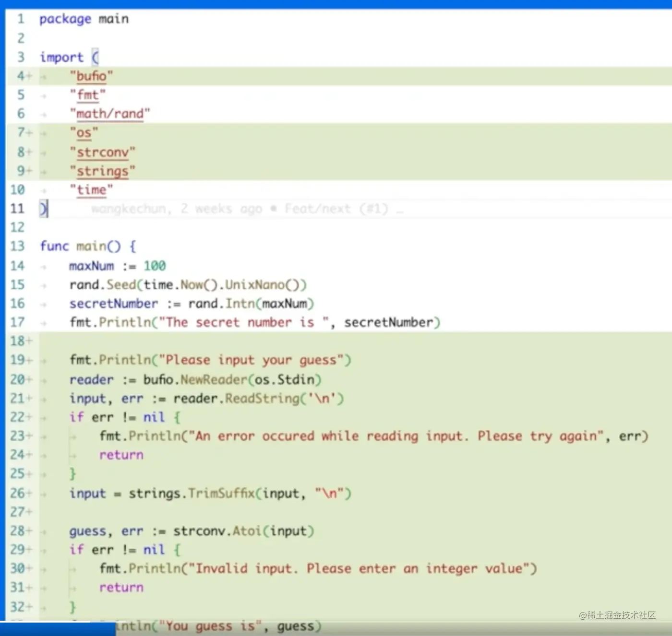Click the "return" keyword on line 24
The width and height of the screenshot is (672, 636).
(121, 455)
